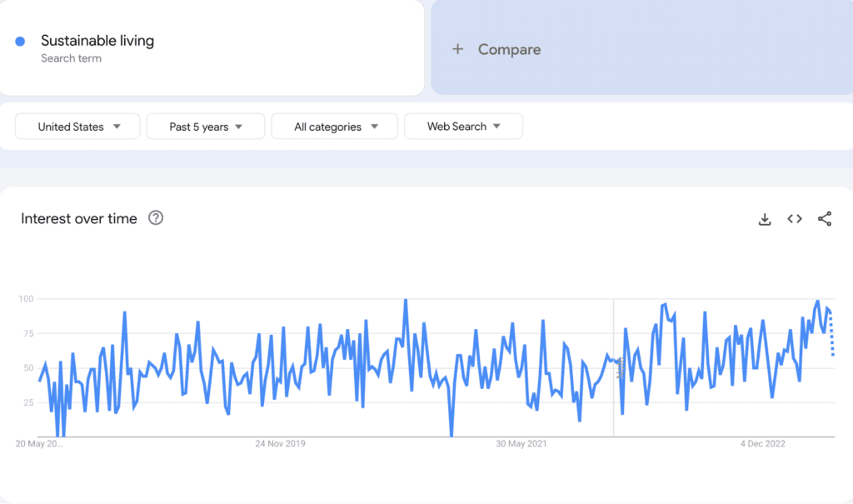Edit the Sustainable living search term
This screenshot has width=853, height=504.
[97, 41]
